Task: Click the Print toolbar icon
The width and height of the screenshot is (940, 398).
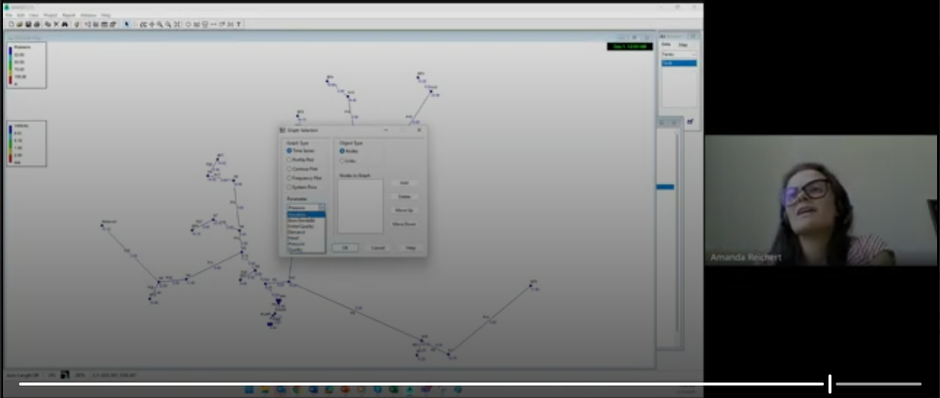Action: 37,24
